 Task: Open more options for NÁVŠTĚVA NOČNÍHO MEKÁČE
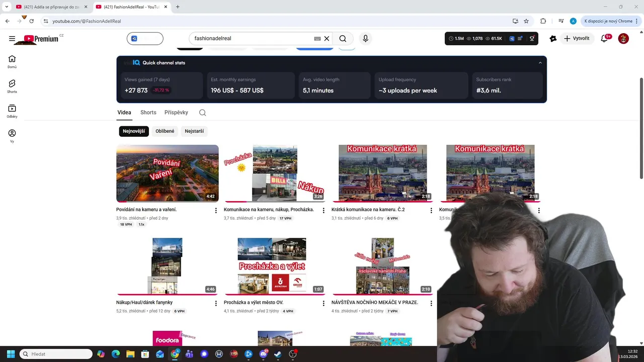pos(431,304)
